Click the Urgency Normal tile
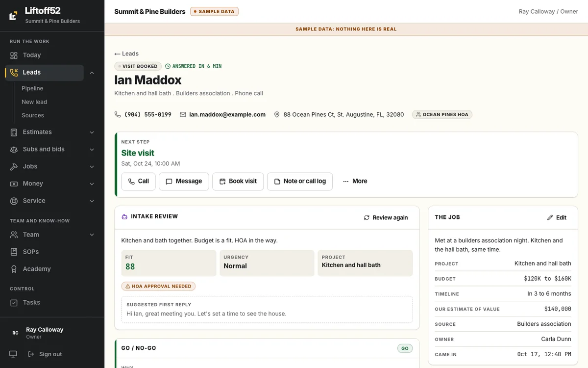The width and height of the screenshot is (588, 368). [267, 263]
